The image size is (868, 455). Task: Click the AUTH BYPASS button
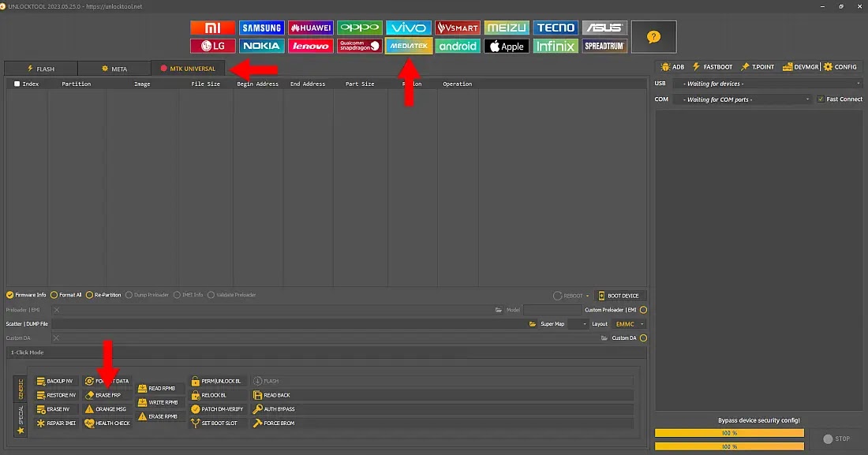274,409
